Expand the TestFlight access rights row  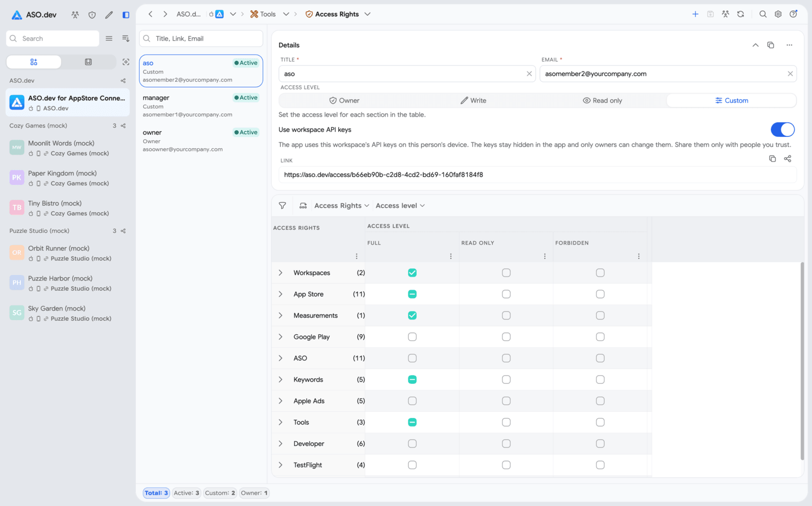280,465
